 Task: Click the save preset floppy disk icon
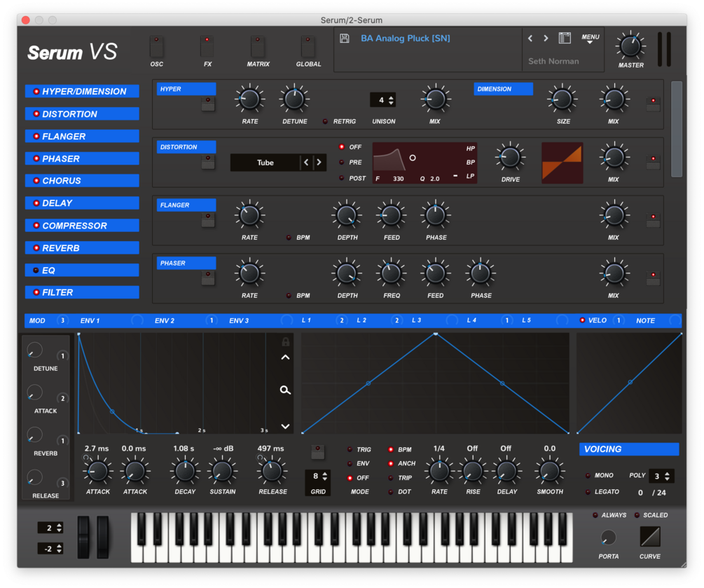(x=345, y=38)
